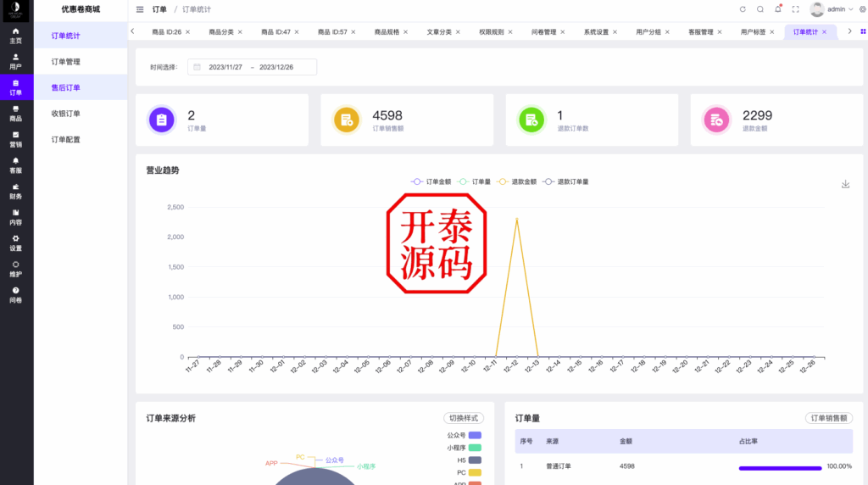Open the 设置 settings sidebar icon

[15, 243]
